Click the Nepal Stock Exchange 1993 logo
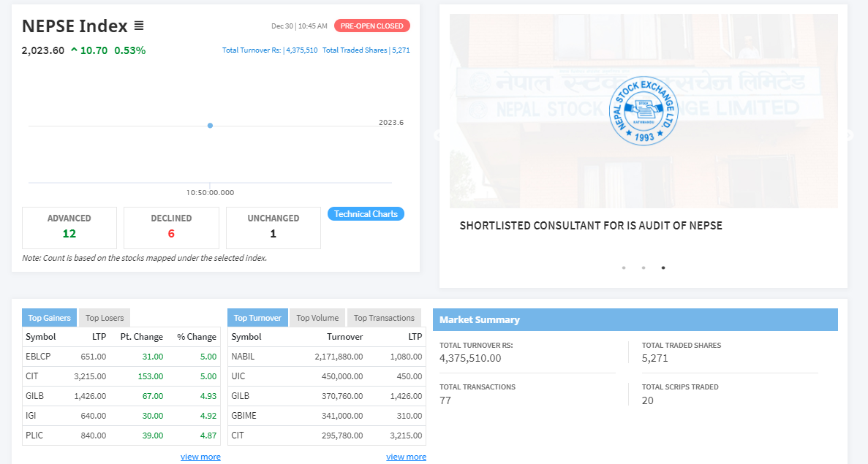This screenshot has width=868, height=464. point(644,110)
